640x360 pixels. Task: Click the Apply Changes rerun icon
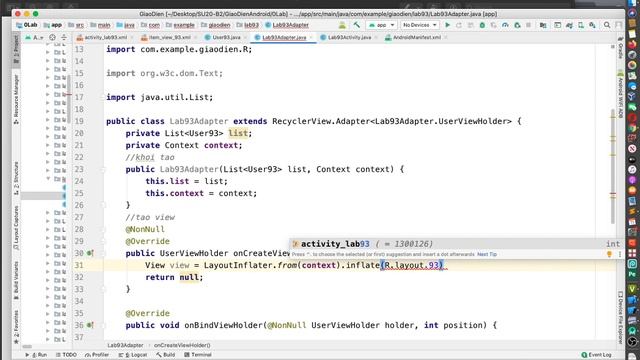pos(459,25)
